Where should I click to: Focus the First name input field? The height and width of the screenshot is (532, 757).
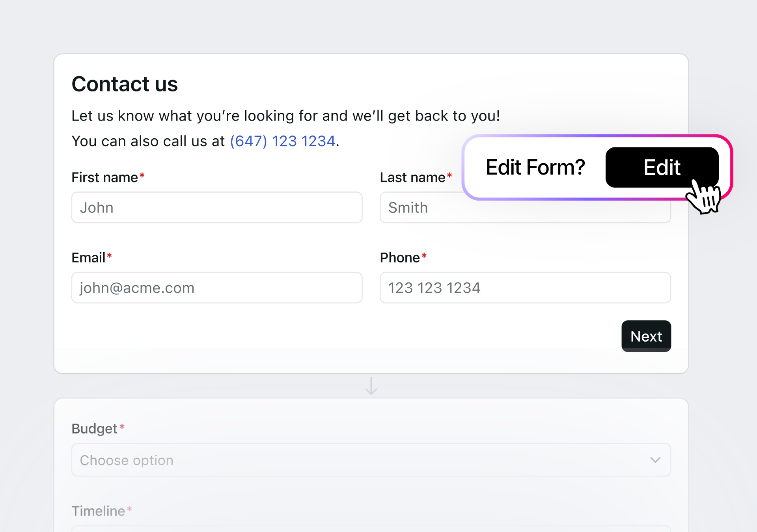pyautogui.click(x=216, y=208)
